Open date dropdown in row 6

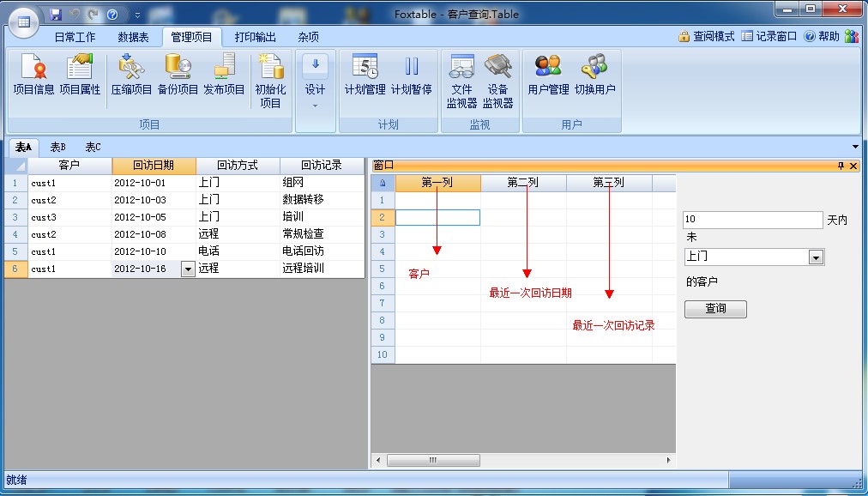point(188,269)
